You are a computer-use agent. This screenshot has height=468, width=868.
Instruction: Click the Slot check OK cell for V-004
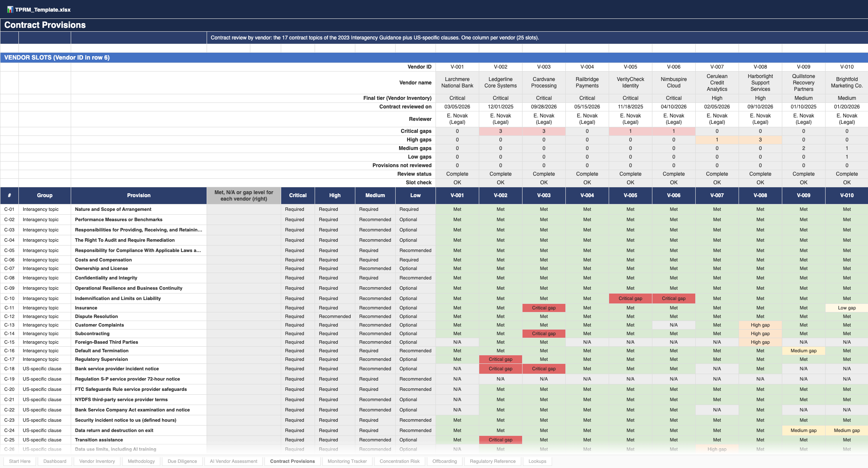click(x=587, y=183)
